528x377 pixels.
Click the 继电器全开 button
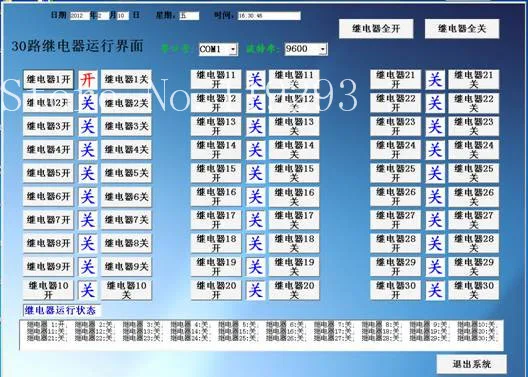376,29
